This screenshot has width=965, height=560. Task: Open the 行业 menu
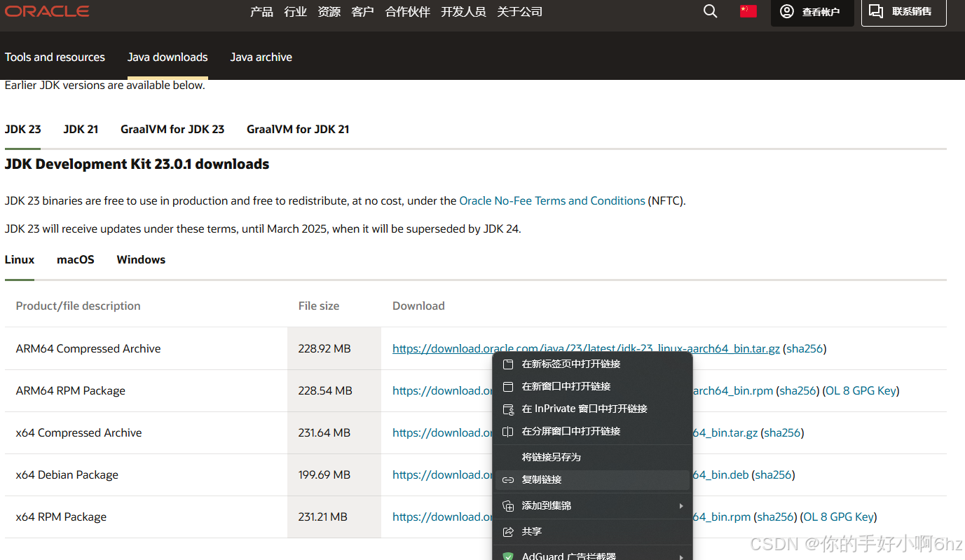[x=296, y=12]
